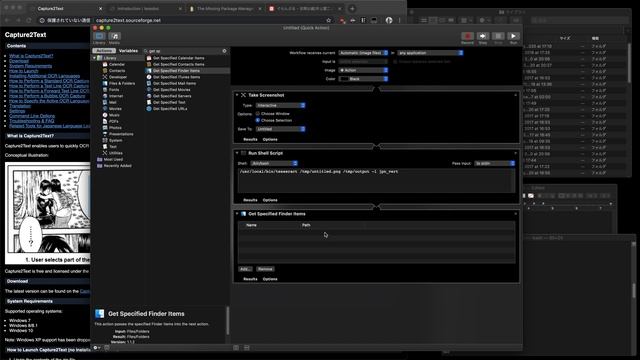Click the Step toolbar button
640x360 pixels.
point(483,36)
